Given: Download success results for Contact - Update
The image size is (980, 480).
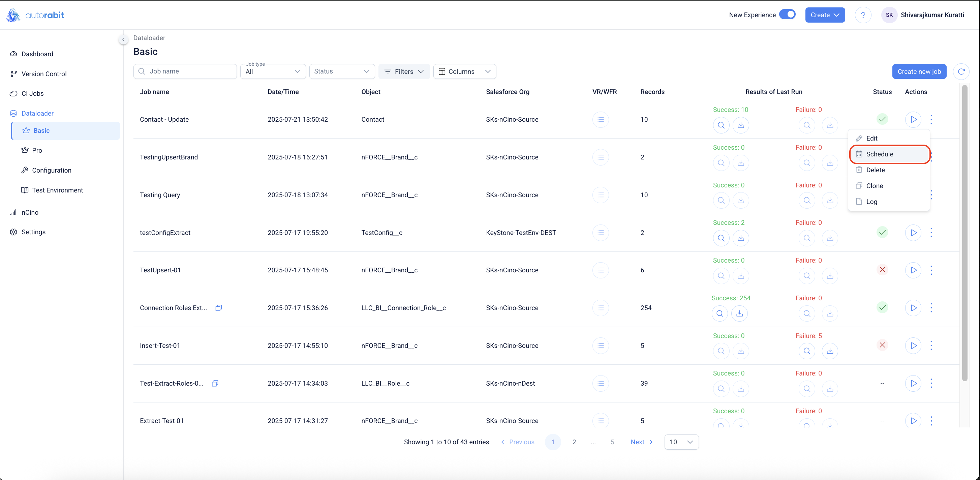Looking at the screenshot, I should pyautogui.click(x=741, y=125).
